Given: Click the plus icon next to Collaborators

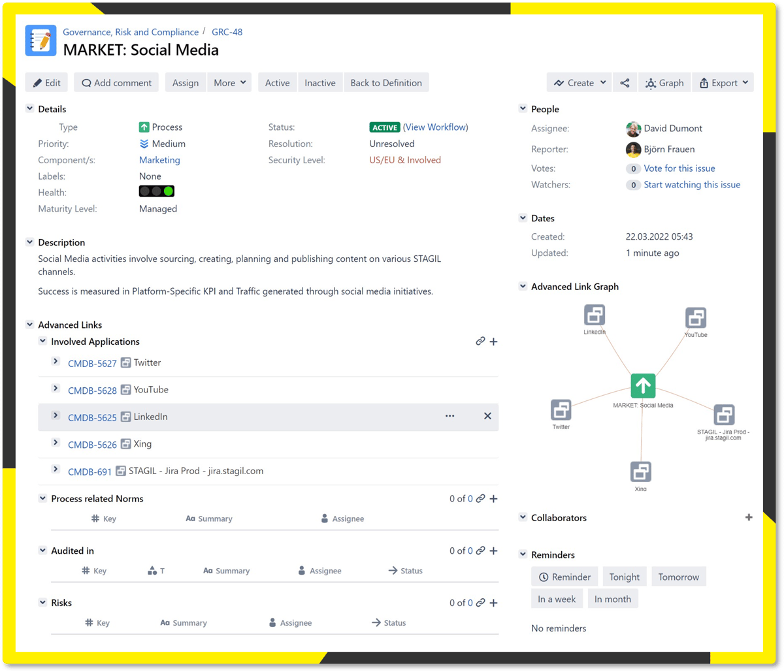Looking at the screenshot, I should (749, 517).
